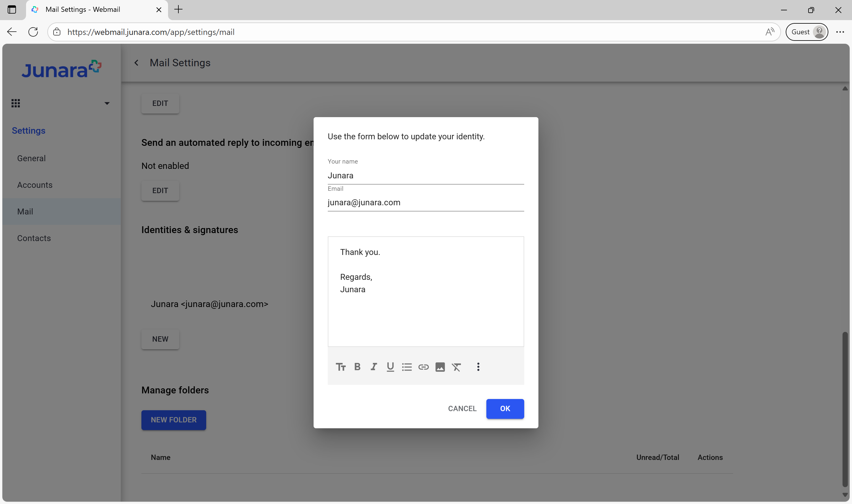Toggle italic formatting in signature editor
Viewport: 852px width, 504px height.
click(374, 367)
